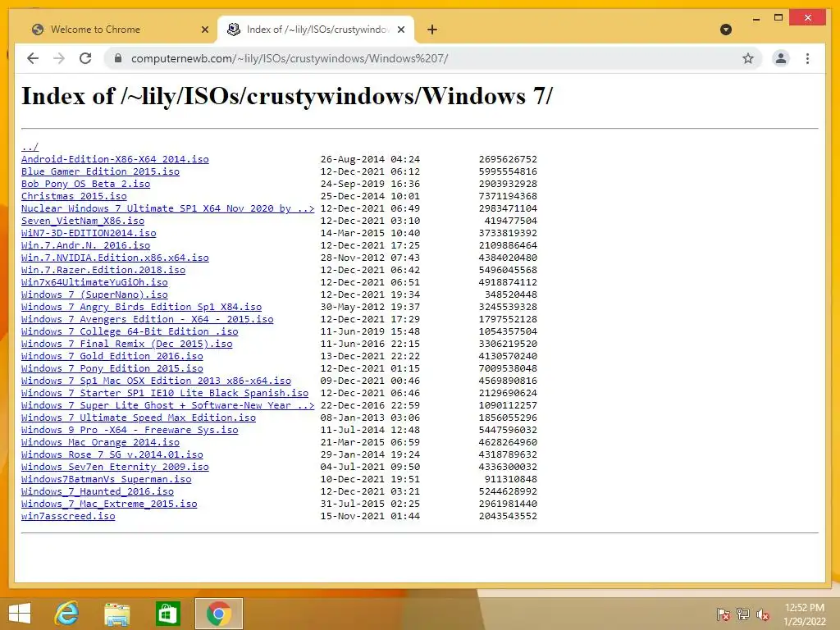
Task: Click Win.7.NVIDIA.Edition.x86.x64.iso link
Action: 115,258
